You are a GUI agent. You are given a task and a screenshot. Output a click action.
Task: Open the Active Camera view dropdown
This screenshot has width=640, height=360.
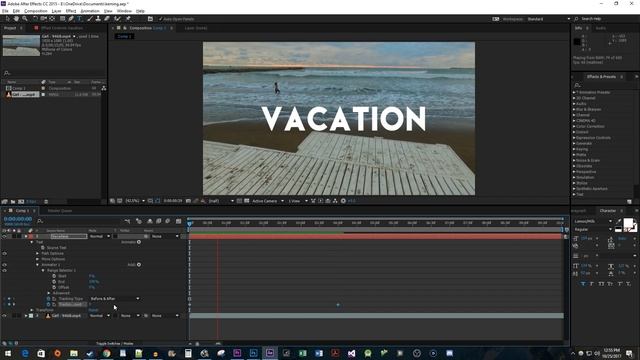coord(268,201)
